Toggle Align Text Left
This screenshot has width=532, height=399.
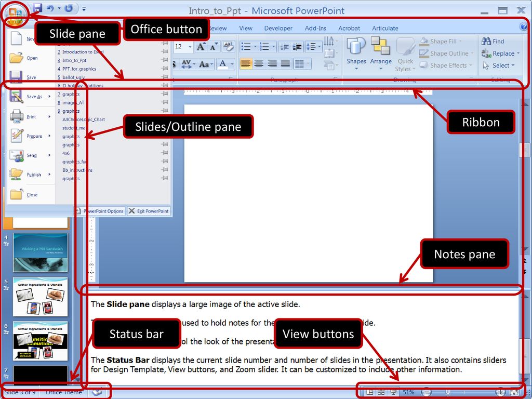point(246,63)
